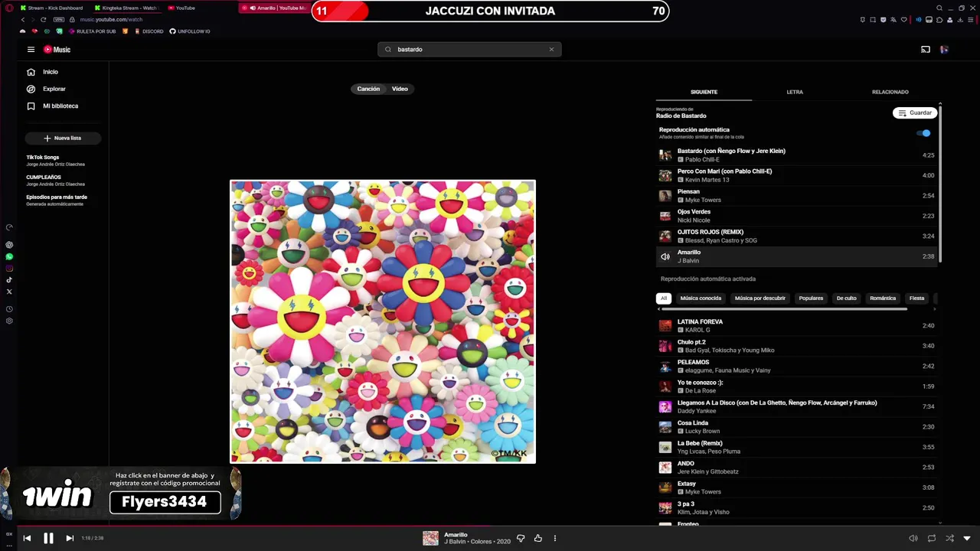Viewport: 980px width, 551px height.
Task: Select the Música por descubrir chip
Action: click(x=759, y=298)
